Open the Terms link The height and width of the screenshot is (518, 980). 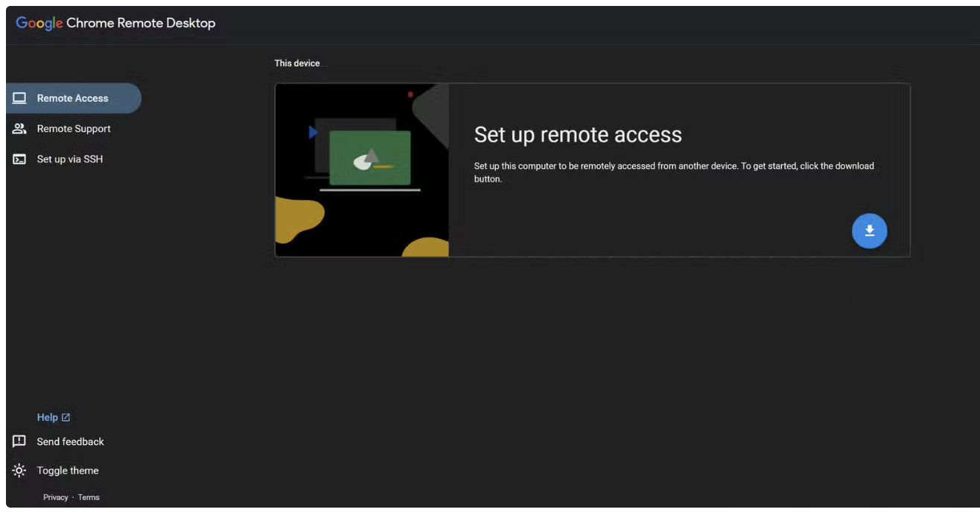click(x=89, y=497)
